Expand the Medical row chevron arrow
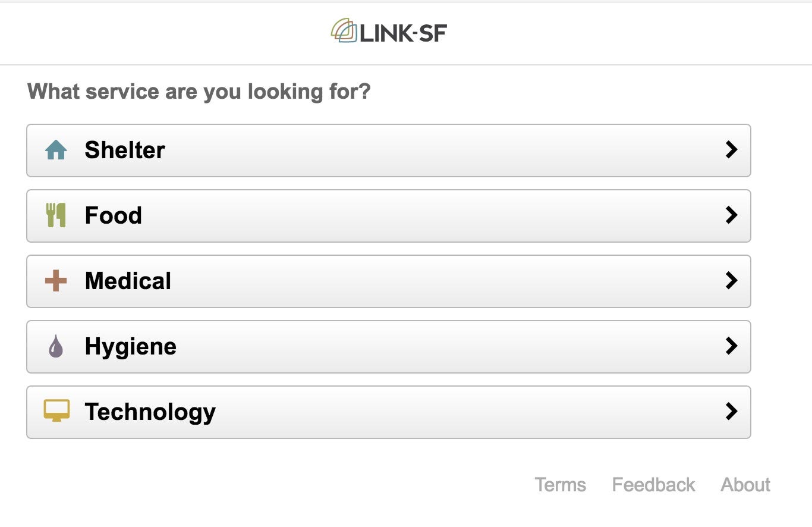Image resolution: width=812 pixels, height=527 pixels. [x=731, y=281]
